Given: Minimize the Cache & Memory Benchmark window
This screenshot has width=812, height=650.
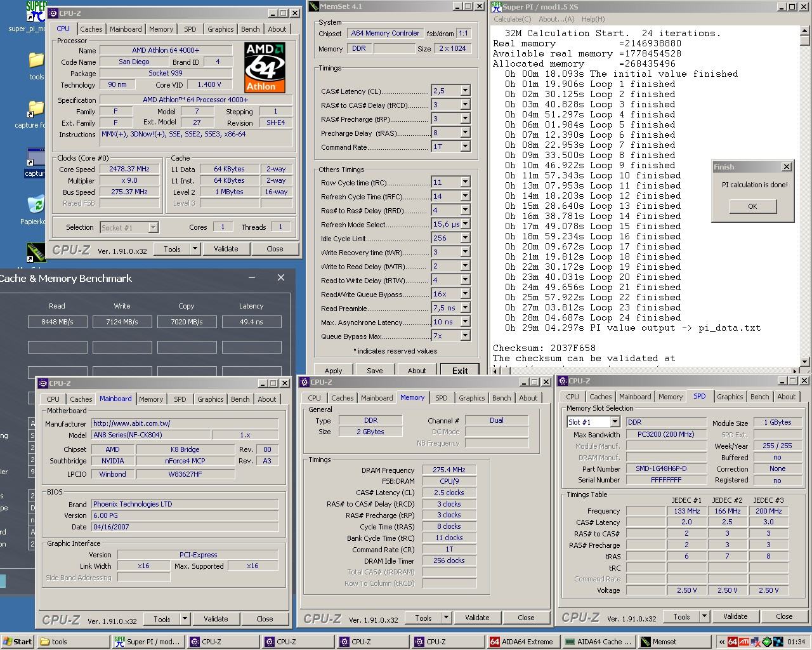Looking at the screenshot, I should coord(252,277).
